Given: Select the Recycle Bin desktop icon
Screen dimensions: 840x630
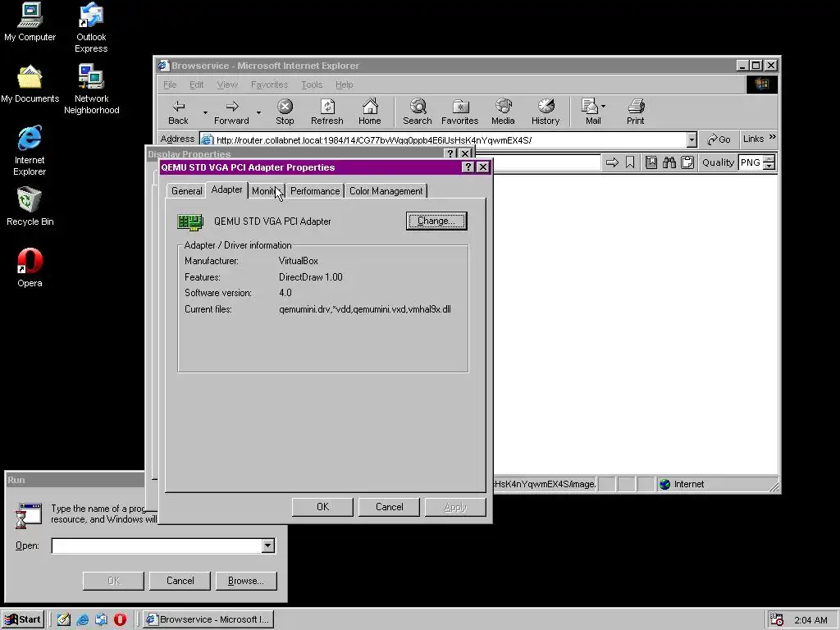Looking at the screenshot, I should [x=30, y=206].
